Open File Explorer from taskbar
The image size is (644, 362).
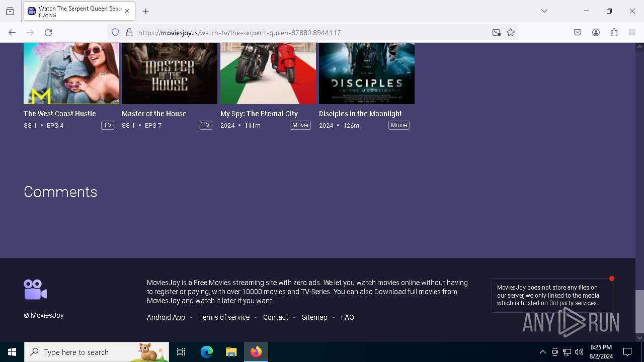click(x=231, y=352)
